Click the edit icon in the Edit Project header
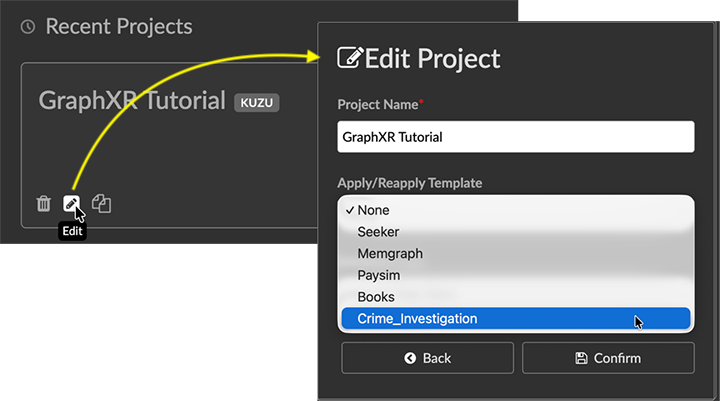The image size is (720, 401). coord(350,58)
